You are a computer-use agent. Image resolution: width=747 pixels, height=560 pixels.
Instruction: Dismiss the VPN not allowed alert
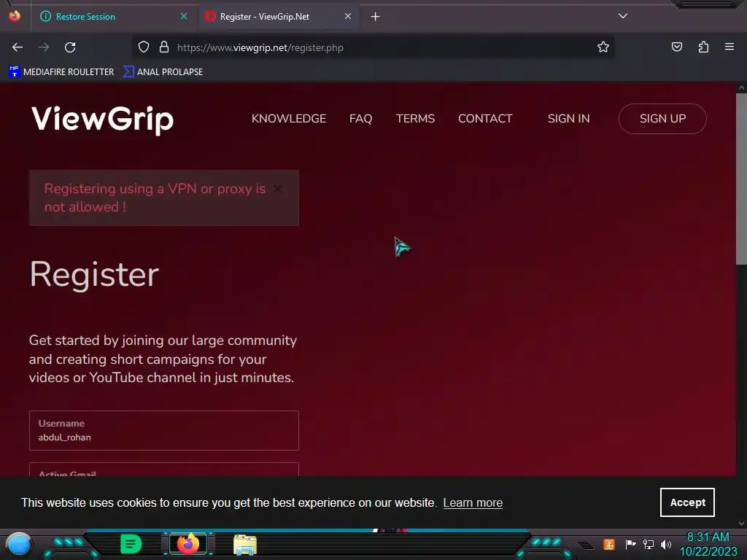click(278, 189)
